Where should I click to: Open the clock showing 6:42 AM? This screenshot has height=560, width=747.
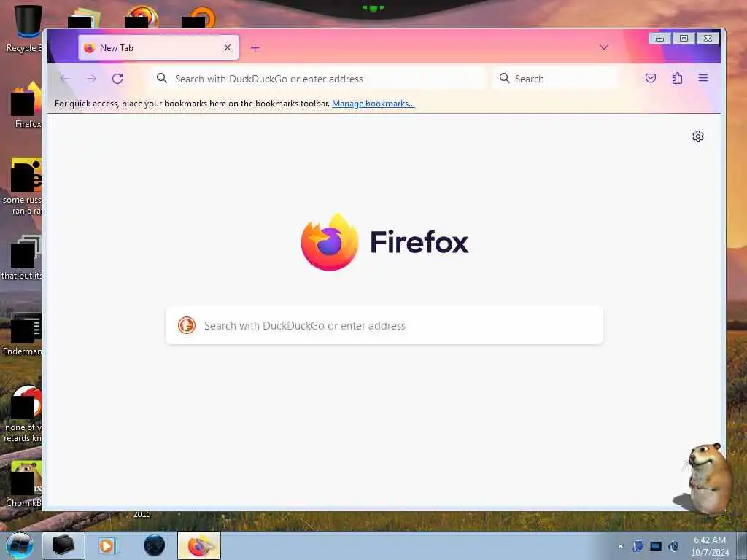point(710,545)
